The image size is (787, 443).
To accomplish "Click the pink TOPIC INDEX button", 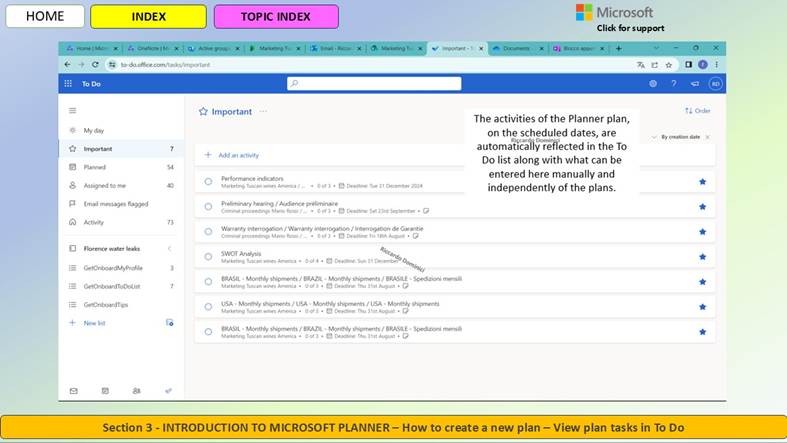I will pyautogui.click(x=276, y=17).
